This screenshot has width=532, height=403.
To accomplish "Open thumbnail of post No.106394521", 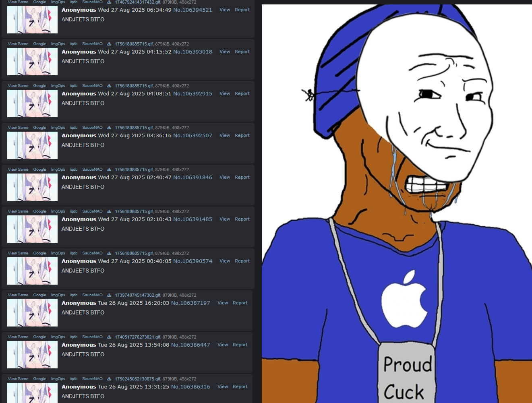I will click(32, 20).
